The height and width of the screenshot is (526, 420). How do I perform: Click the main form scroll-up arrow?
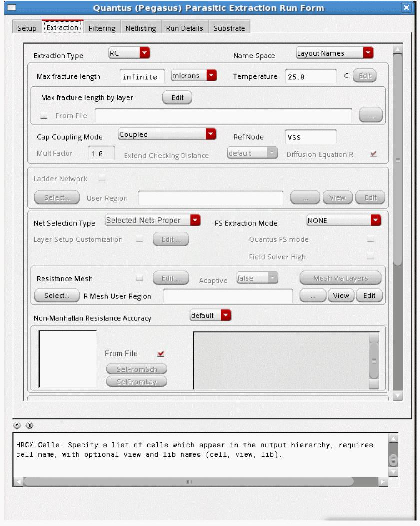(x=398, y=50)
